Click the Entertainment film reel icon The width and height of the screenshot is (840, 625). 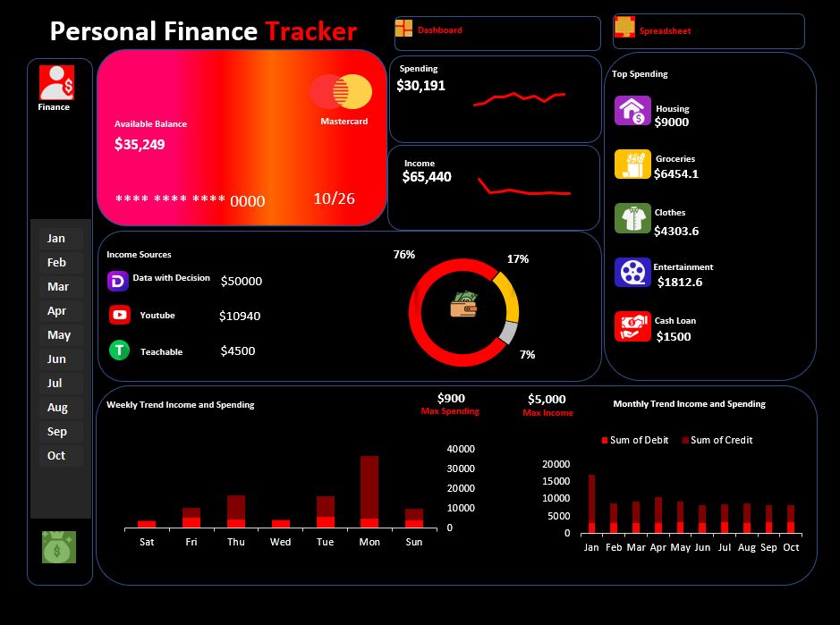click(x=632, y=272)
